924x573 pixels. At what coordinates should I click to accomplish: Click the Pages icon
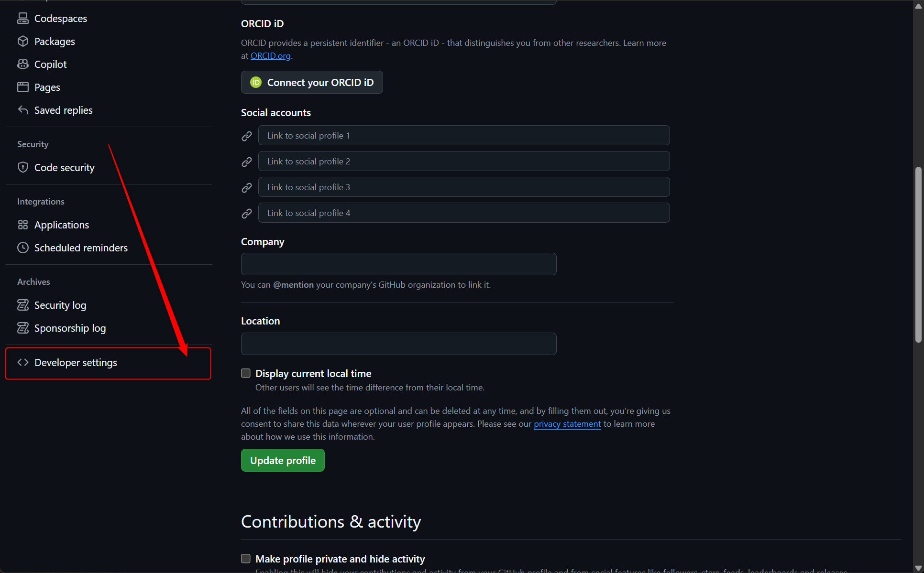[x=22, y=86]
